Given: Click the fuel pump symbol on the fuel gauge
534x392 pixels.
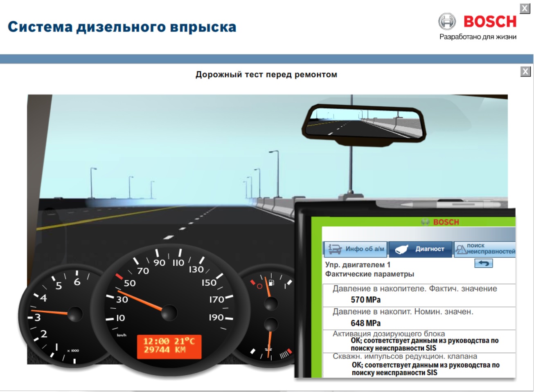Looking at the screenshot, I should tap(271, 282).
